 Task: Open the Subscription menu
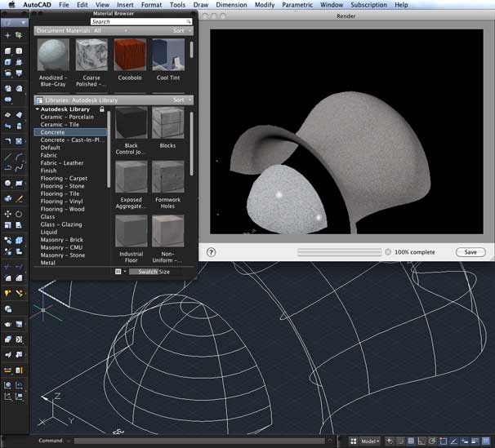click(368, 5)
